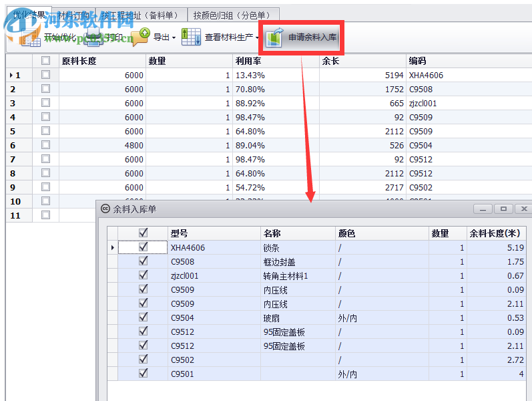Screen dimensions: 532x401
Task: Check the box for row 6 with length 4800
Action: (45, 145)
